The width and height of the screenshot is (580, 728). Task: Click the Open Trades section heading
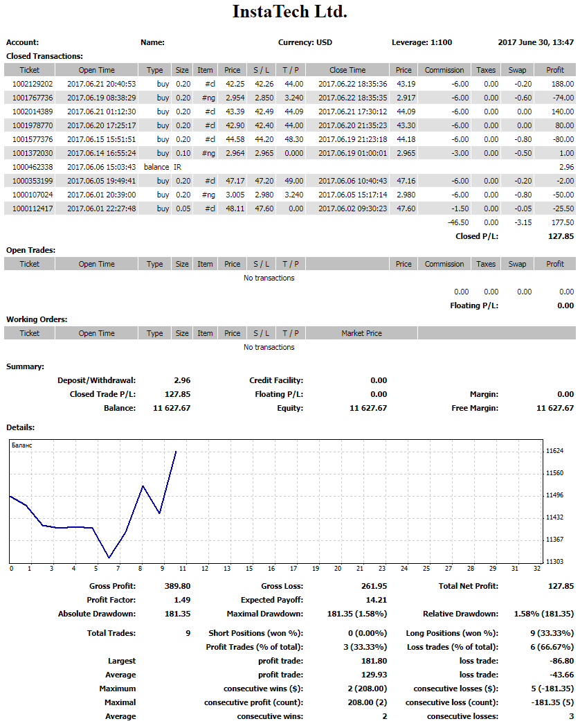[30, 250]
